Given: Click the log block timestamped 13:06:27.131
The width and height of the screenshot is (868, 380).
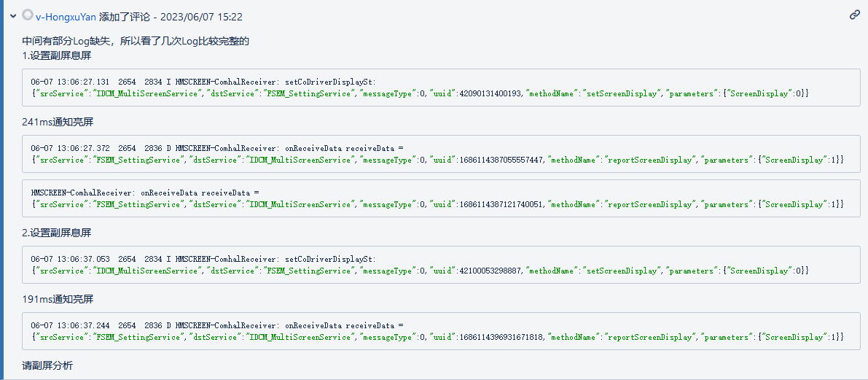Looking at the screenshot, I should tap(441, 88).
